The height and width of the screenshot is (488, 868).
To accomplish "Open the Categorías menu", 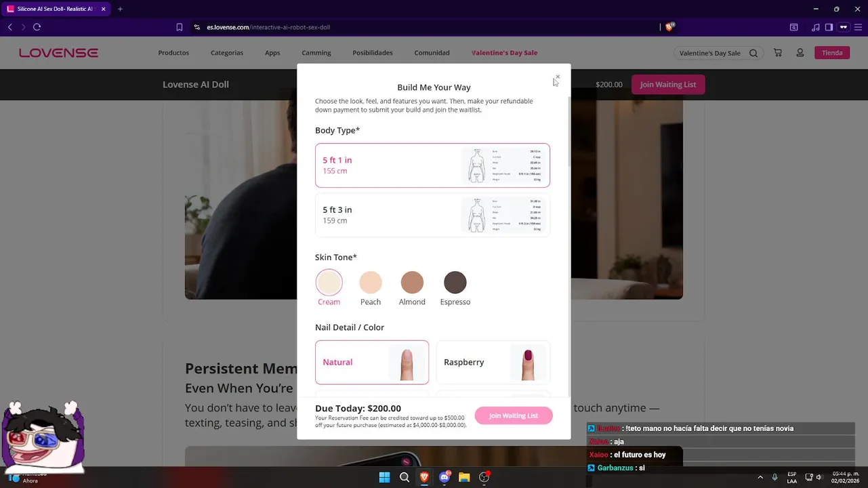I will click(227, 53).
